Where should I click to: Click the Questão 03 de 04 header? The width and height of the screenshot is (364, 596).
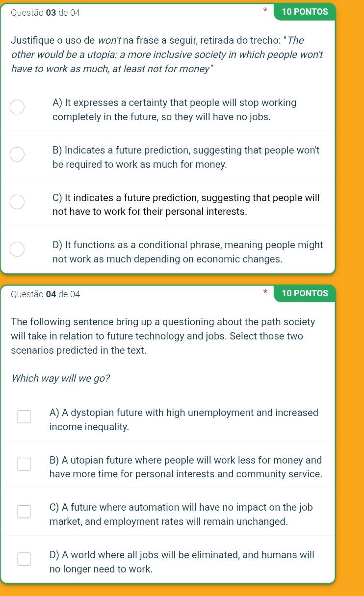click(x=46, y=12)
